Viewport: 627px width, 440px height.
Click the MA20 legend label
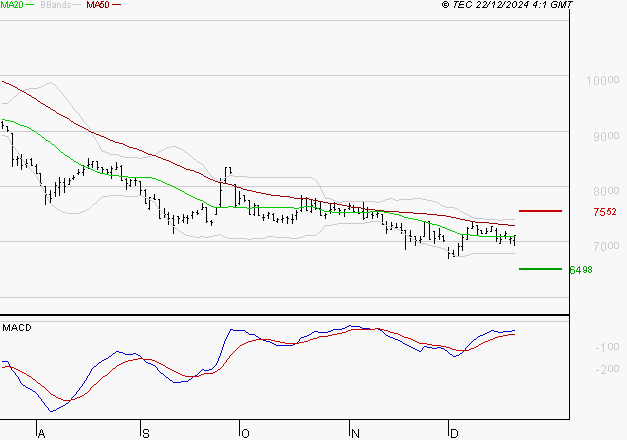click(12, 5)
